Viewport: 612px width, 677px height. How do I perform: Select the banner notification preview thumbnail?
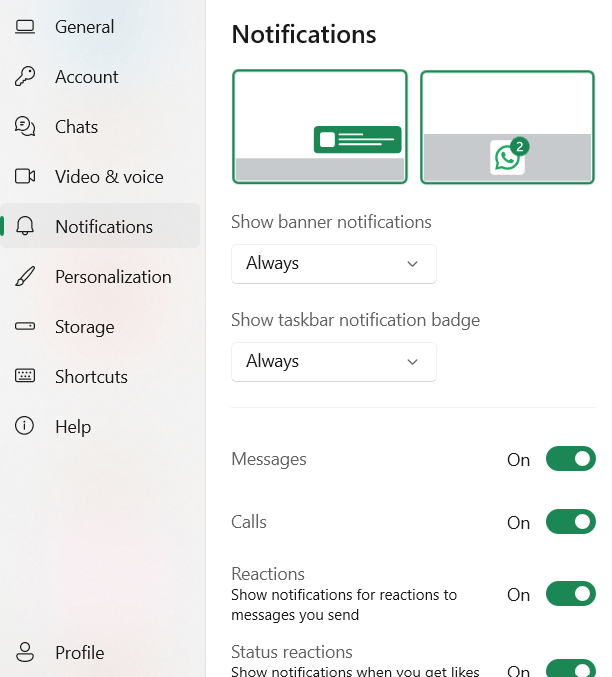point(320,127)
